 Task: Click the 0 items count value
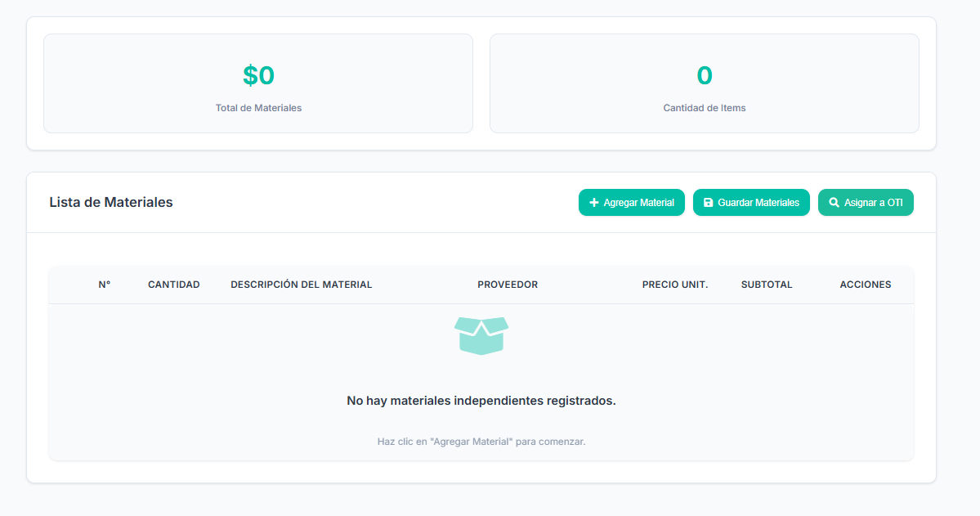pyautogui.click(x=705, y=76)
